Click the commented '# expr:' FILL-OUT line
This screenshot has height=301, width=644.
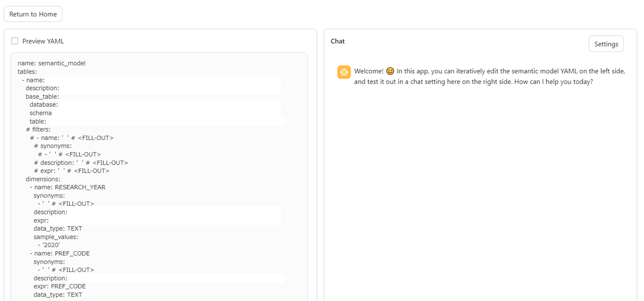71,171
